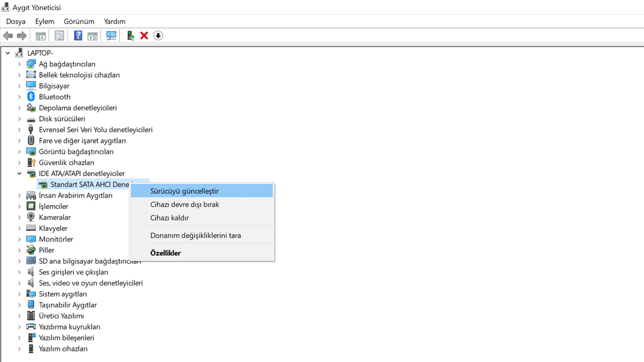This screenshot has width=644, height=362.
Task: Select Cihazı devre dışı bırak option
Action: click(x=185, y=205)
